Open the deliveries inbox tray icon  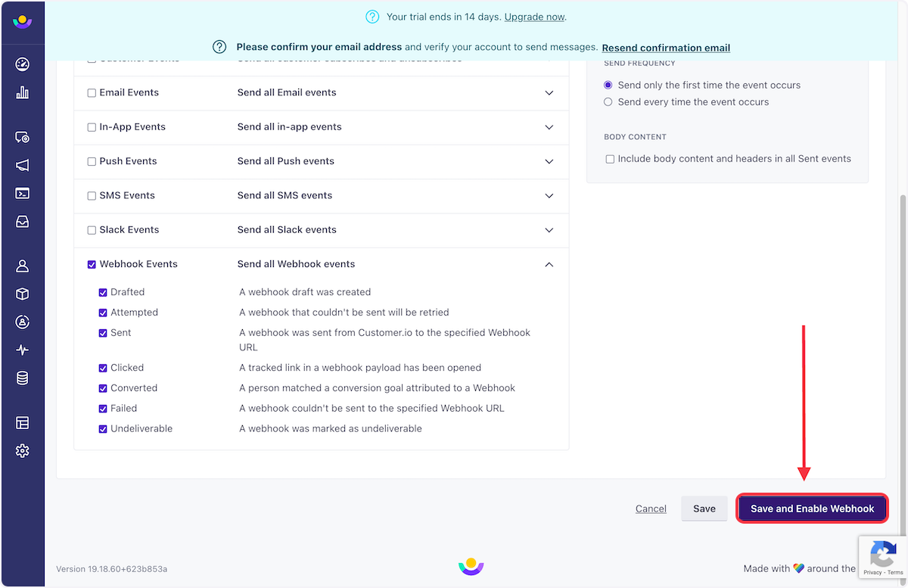22,222
